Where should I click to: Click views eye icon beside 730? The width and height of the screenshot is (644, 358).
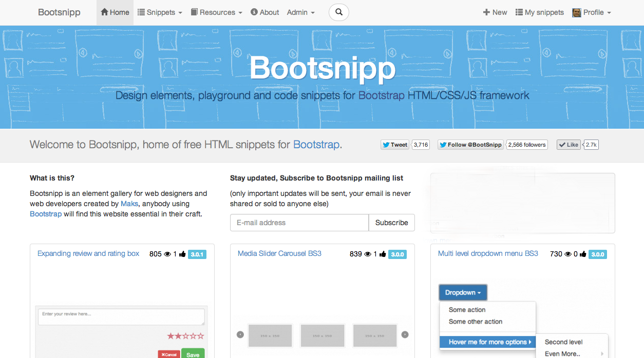coord(567,254)
